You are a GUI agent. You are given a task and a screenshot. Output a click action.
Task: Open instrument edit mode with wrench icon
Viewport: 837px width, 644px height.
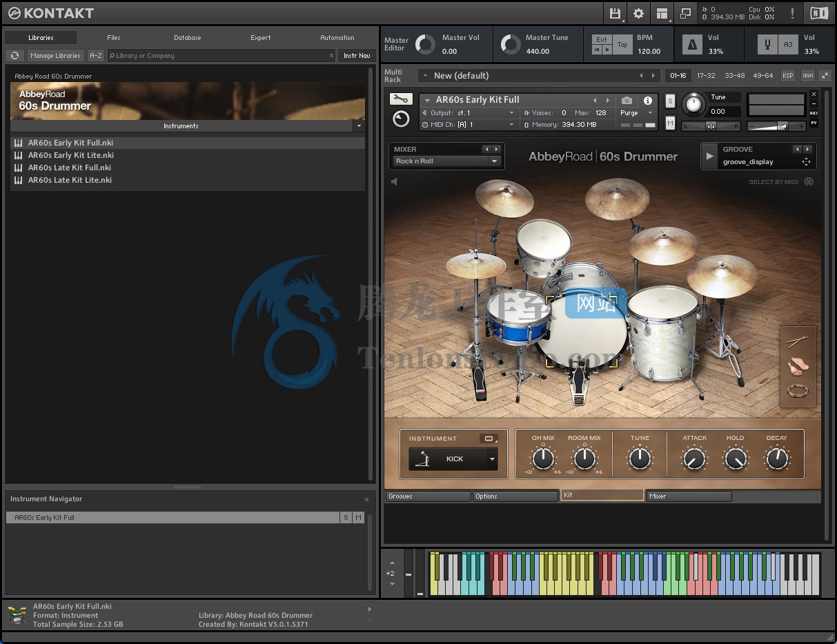pos(400,99)
